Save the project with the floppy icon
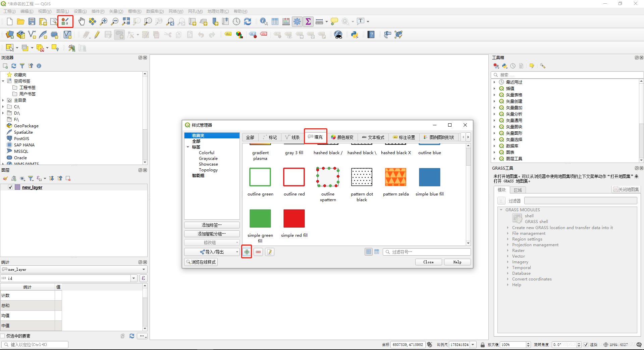This screenshot has width=644, height=350. pos(32,21)
